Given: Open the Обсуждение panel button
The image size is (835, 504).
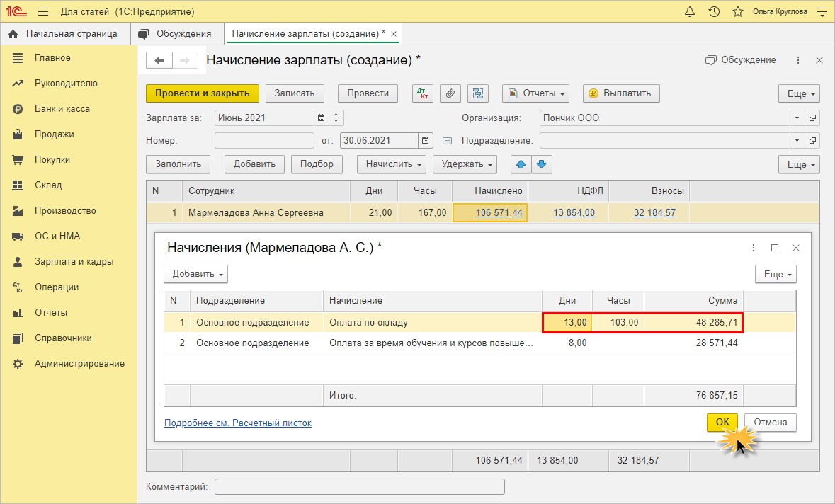Looking at the screenshot, I should coord(741,60).
